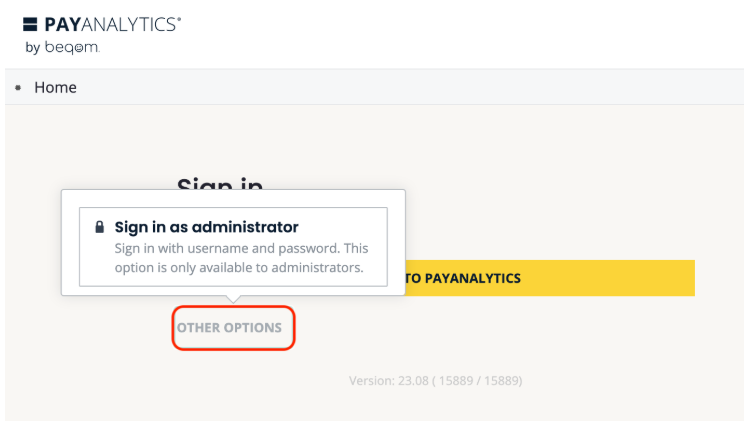The height and width of the screenshot is (426, 749).
Task: Click the blank area of the breadcrumb bar
Action: tap(400, 87)
